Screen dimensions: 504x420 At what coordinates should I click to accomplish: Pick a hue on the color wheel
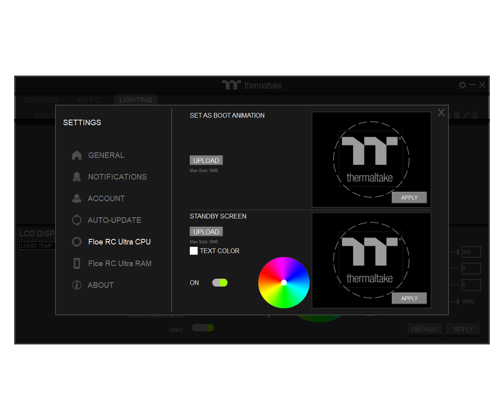click(284, 283)
